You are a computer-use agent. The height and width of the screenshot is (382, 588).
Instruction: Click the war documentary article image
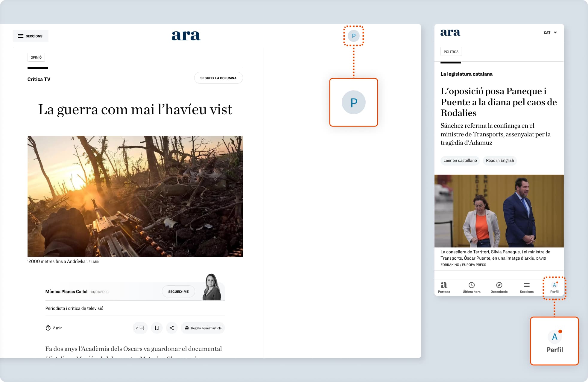[x=135, y=196]
